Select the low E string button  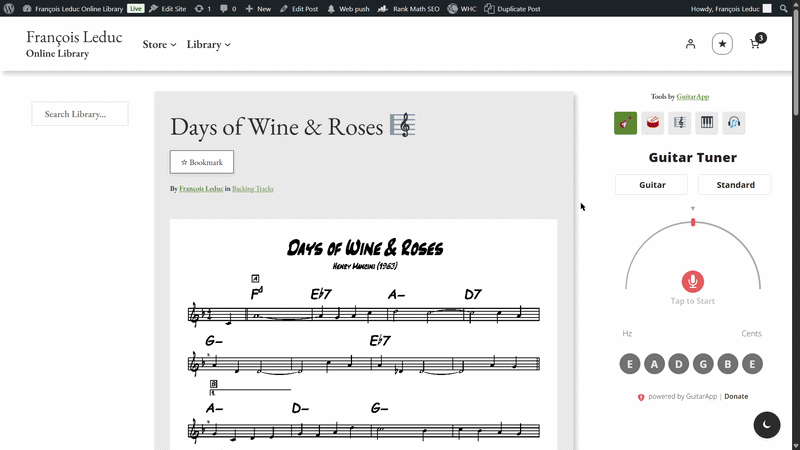click(x=630, y=364)
